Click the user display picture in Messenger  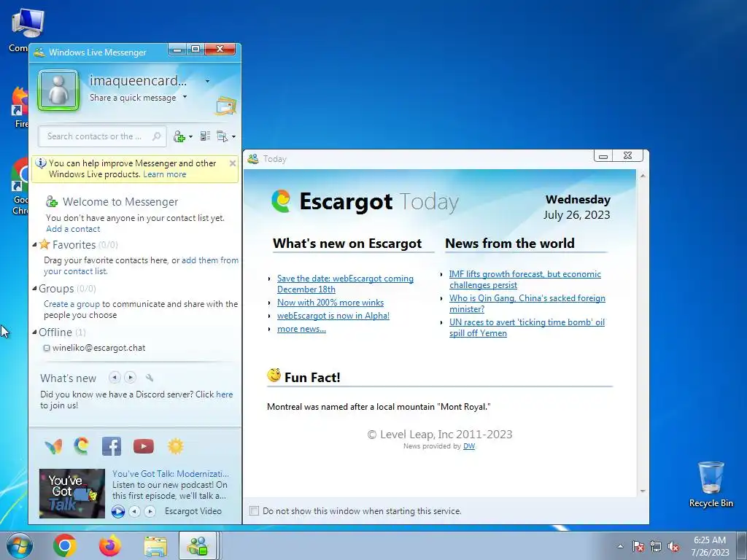point(58,90)
